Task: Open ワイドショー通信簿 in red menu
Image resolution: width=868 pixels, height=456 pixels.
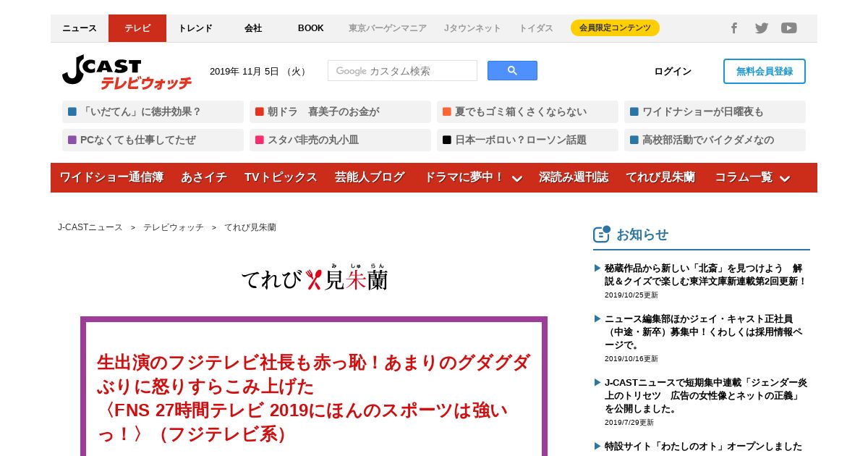Action: coord(111,177)
